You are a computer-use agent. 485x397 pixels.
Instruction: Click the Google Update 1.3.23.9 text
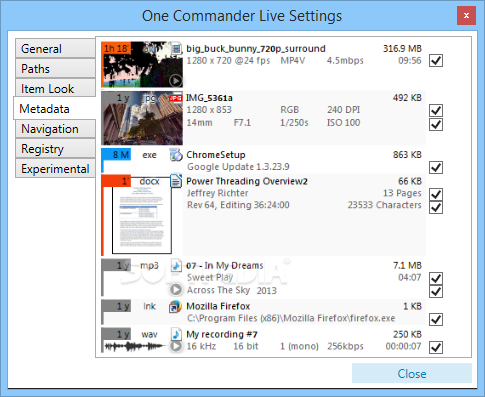click(238, 167)
